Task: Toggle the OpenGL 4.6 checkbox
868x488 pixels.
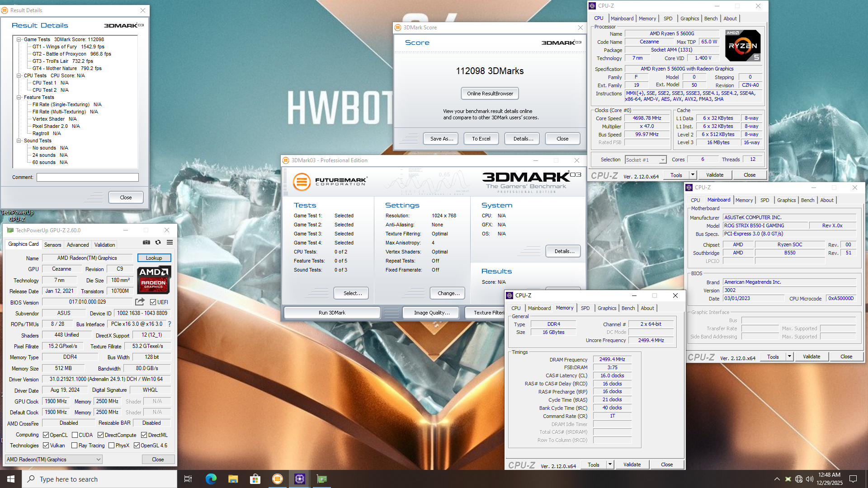Action: point(137,446)
